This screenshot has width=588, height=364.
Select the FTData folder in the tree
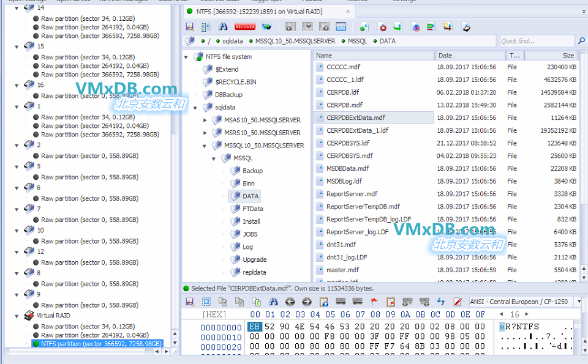(x=253, y=209)
